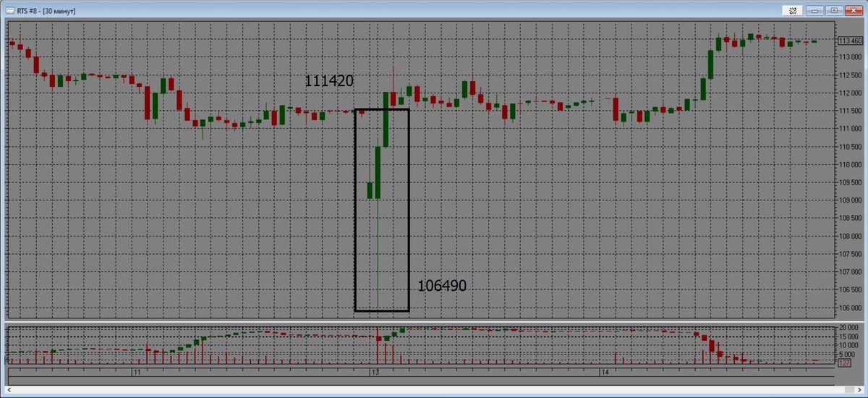The width and height of the screenshot is (868, 398).
Task: Click the 106 500 price axis label
Action: pos(850,289)
